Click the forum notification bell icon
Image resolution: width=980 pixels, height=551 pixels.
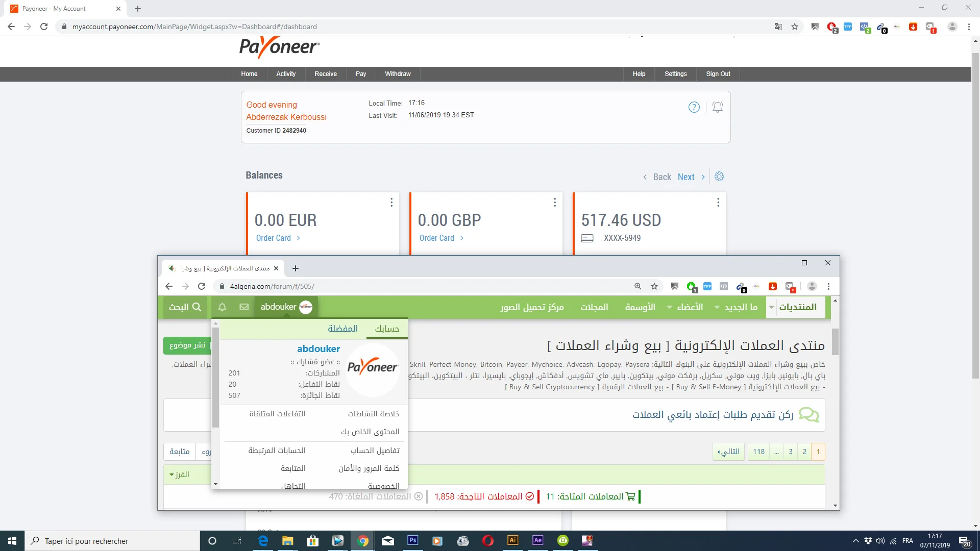pos(222,307)
